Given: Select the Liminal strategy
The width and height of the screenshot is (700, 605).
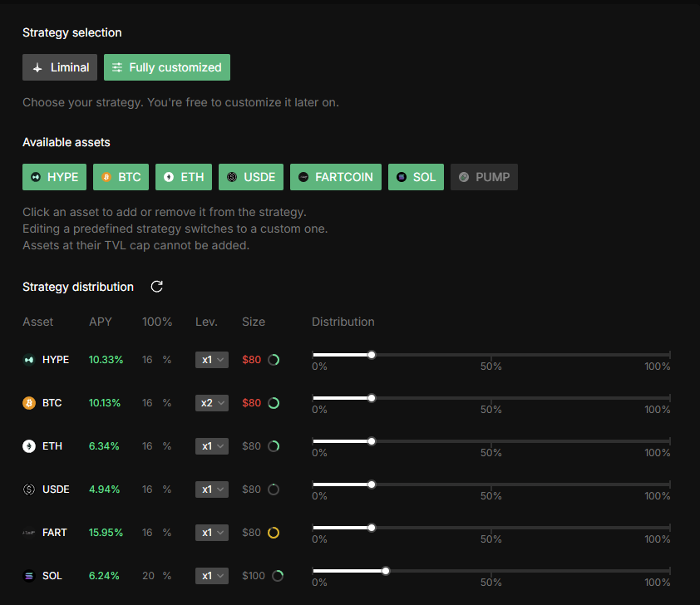Looking at the screenshot, I should click(x=60, y=67).
